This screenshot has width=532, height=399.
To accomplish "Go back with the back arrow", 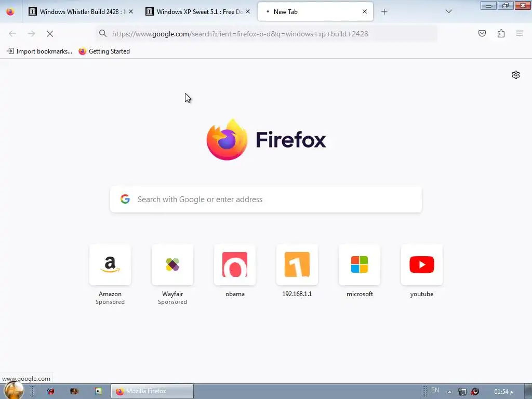I will click(x=12, y=34).
